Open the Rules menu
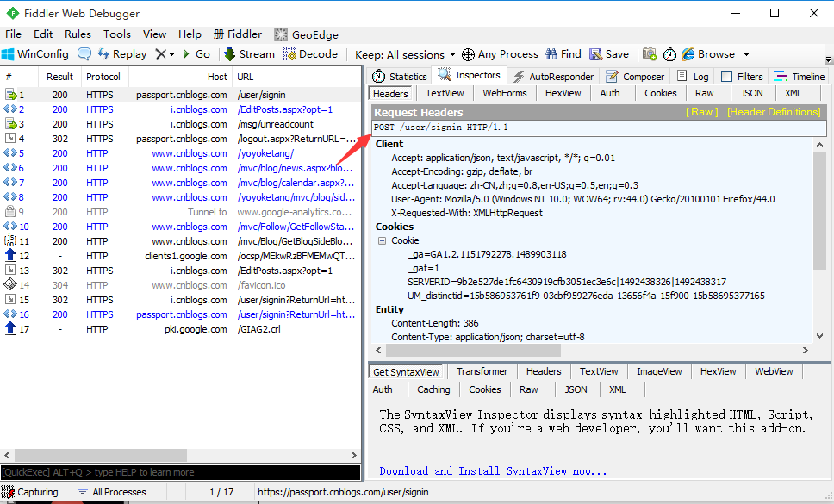Screen dimensions: 834x504 pyautogui.click(x=78, y=34)
